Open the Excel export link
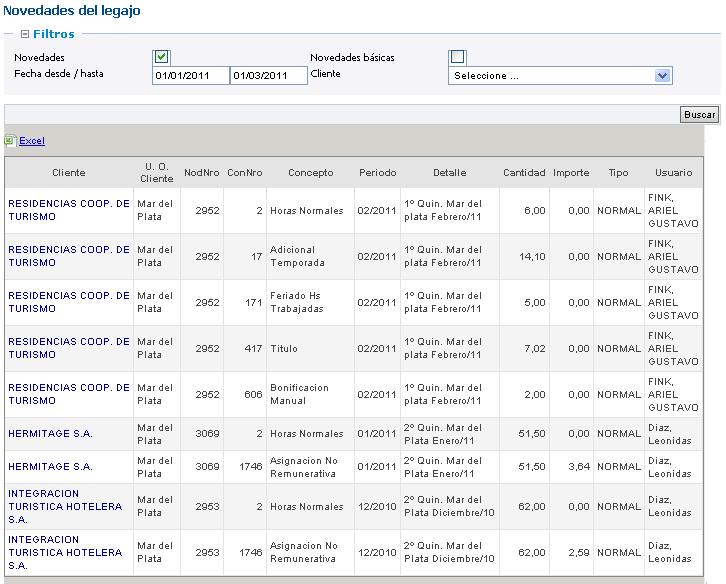 coord(32,141)
